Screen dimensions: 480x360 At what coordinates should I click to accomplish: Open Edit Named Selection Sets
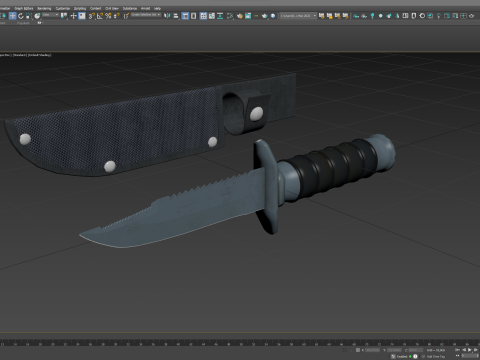(x=126, y=16)
